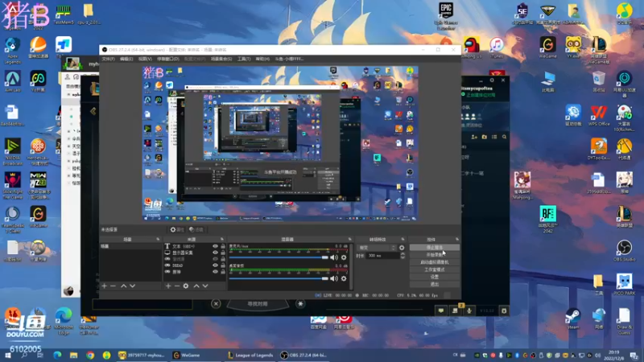Open NVIDIA Broadcast desktop icon
This screenshot has width=644, height=362.
[x=12, y=153]
